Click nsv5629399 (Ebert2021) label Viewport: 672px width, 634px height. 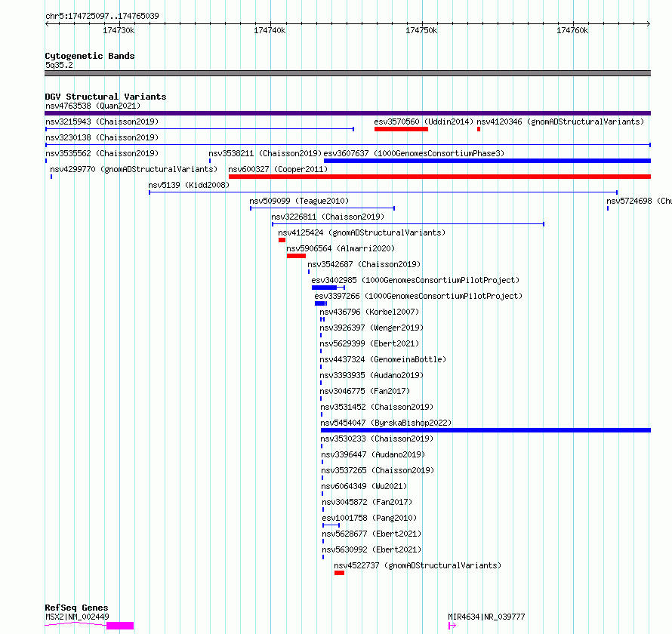pyautogui.click(x=369, y=343)
